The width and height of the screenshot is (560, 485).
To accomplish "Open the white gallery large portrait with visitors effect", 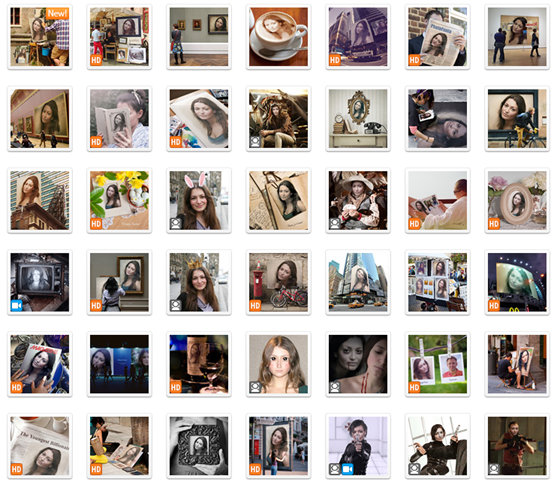I will click(x=517, y=37).
